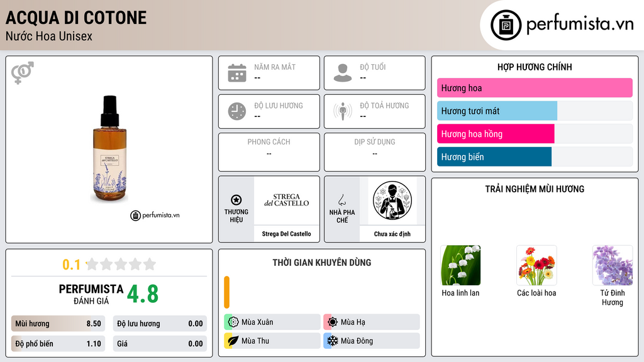Screen dimensions: 644x362
Task: Click the Hương hoa accord bar
Action: (x=535, y=88)
